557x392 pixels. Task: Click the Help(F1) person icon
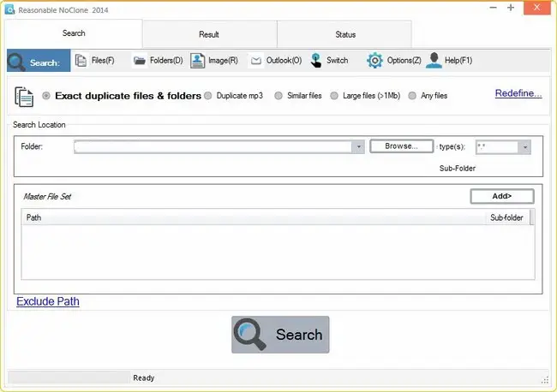coord(434,60)
